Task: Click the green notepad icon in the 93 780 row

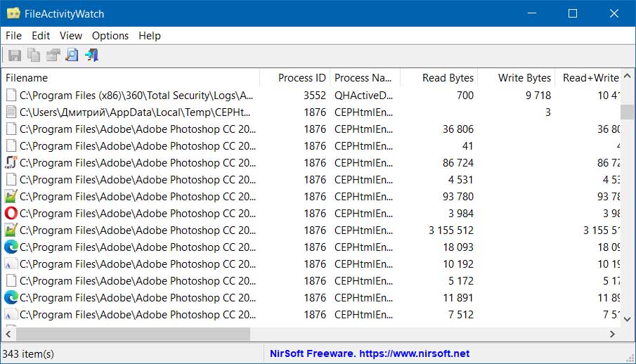Action: 11,197
